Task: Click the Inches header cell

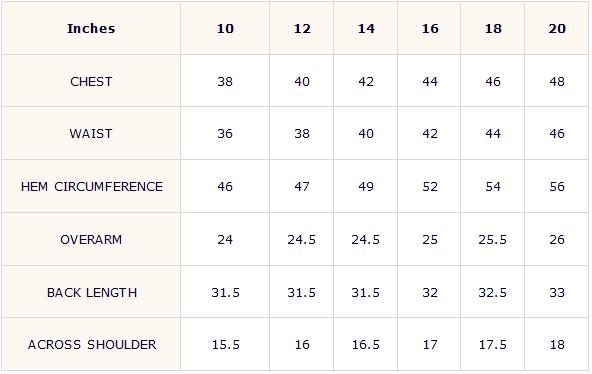Action: click(x=91, y=29)
